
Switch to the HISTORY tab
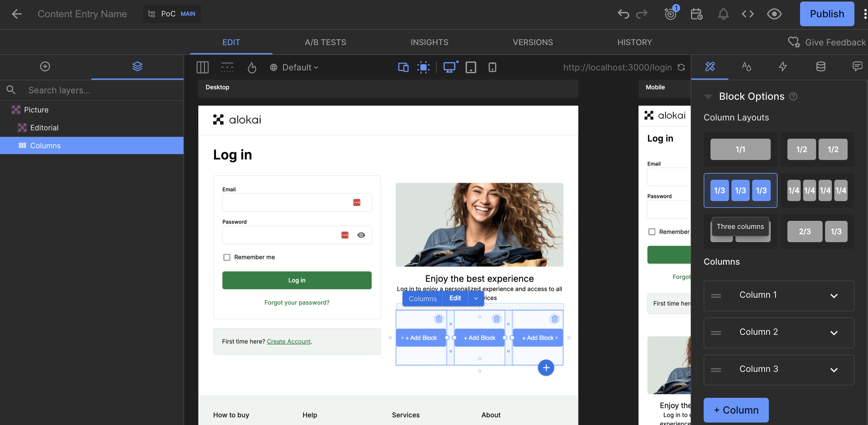pos(634,42)
